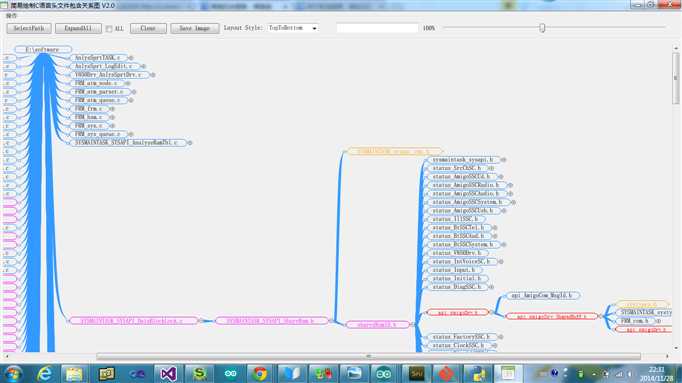This screenshot has height=383, width=682.
Task: Expand the AnlysSprtTASK.c node circle
Action: point(130,58)
